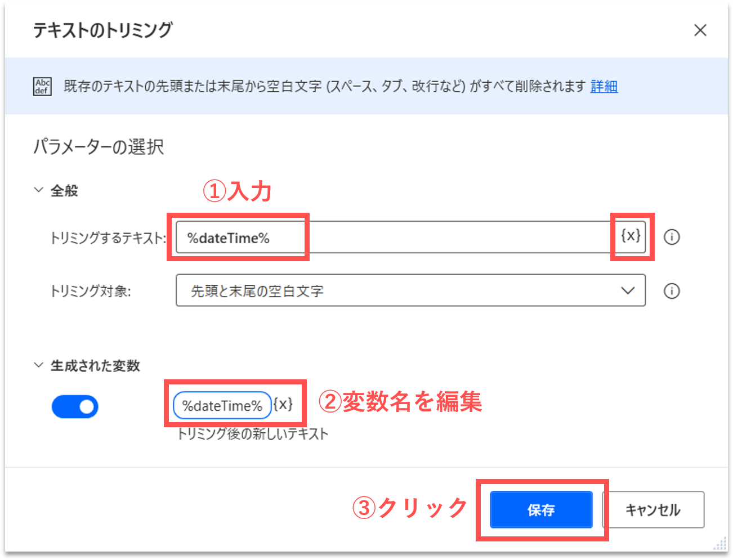Collapse the 生成された変数 section
The width and height of the screenshot is (733, 560).
tap(39, 365)
